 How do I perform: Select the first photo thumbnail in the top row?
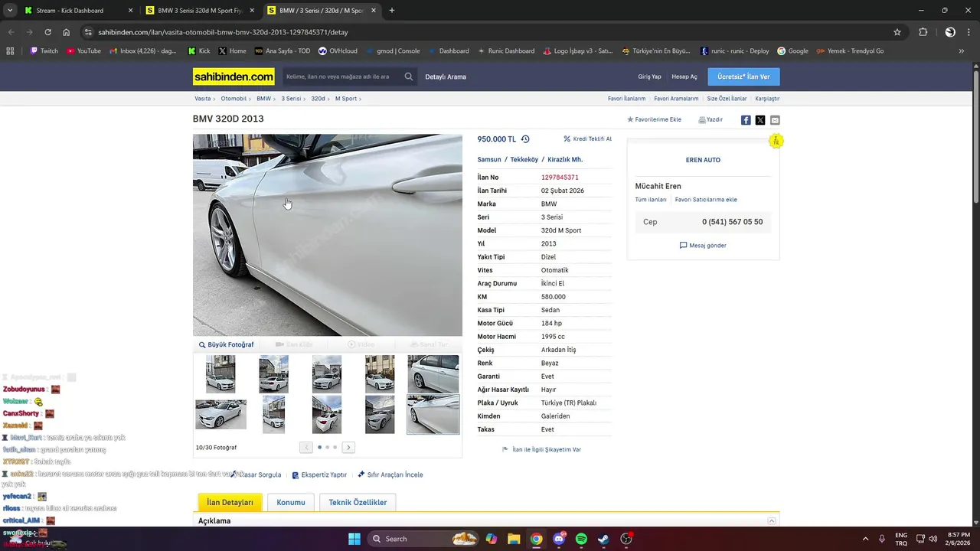(220, 374)
